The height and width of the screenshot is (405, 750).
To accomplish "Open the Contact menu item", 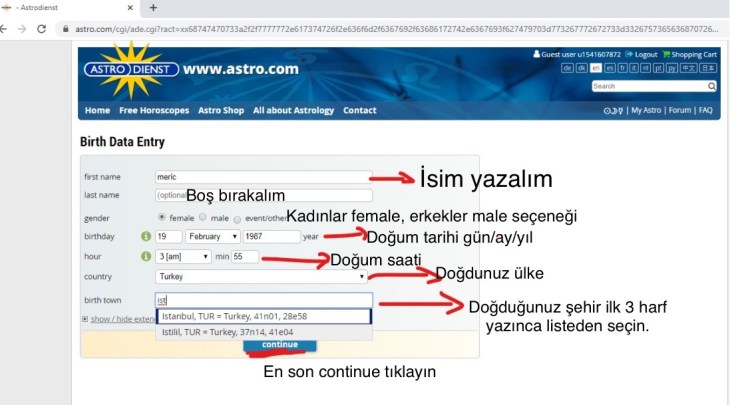I will tap(360, 110).
